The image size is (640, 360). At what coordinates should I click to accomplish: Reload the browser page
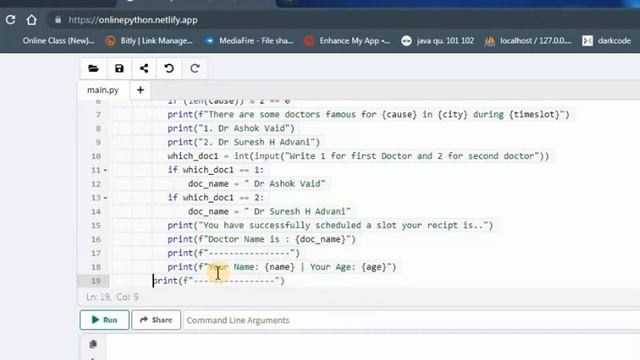11,20
